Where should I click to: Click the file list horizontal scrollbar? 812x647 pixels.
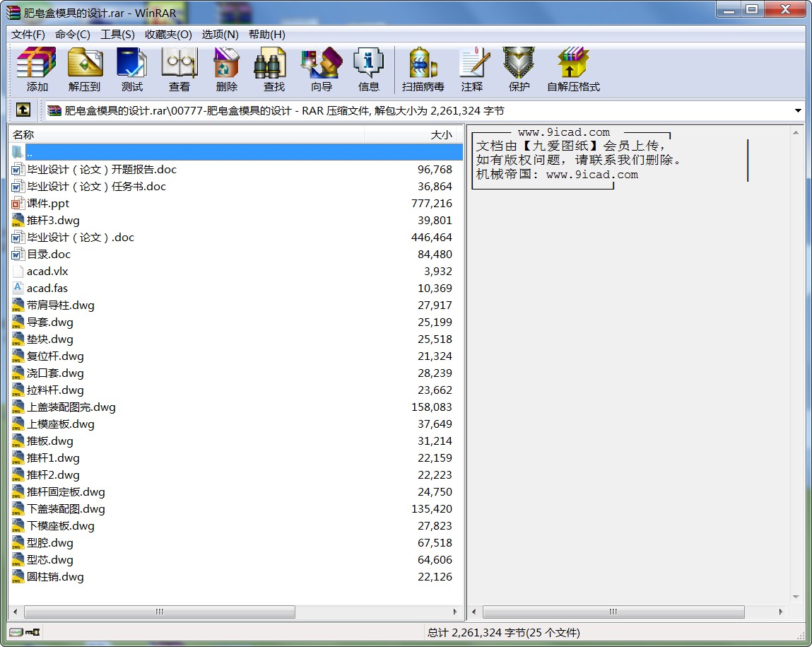(x=160, y=612)
